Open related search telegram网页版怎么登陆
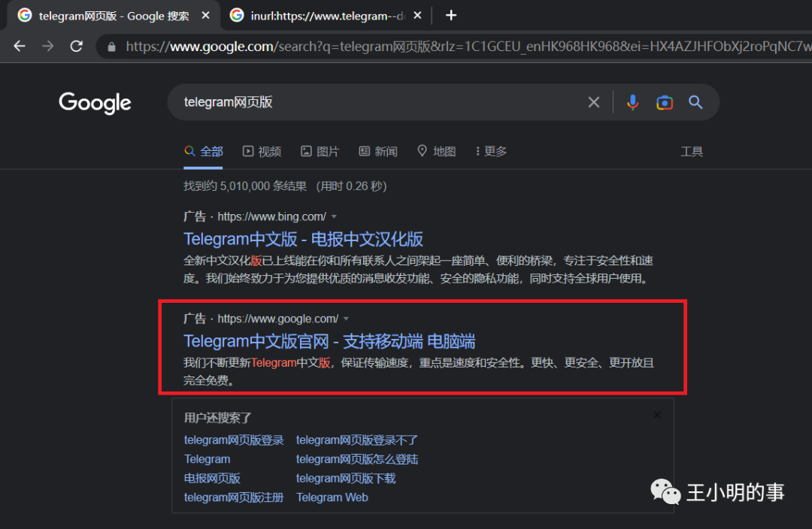Viewport: 812px width, 529px height. tap(357, 459)
